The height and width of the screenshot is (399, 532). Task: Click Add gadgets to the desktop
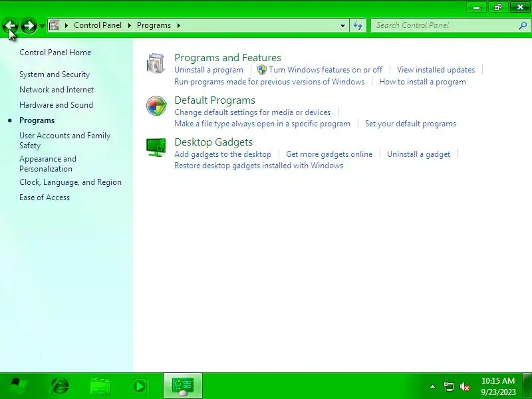[x=223, y=154]
